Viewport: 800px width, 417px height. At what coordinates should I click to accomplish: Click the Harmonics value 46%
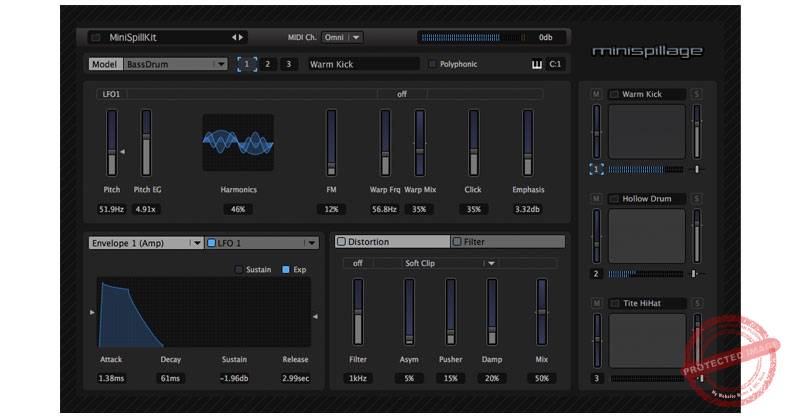point(238,209)
